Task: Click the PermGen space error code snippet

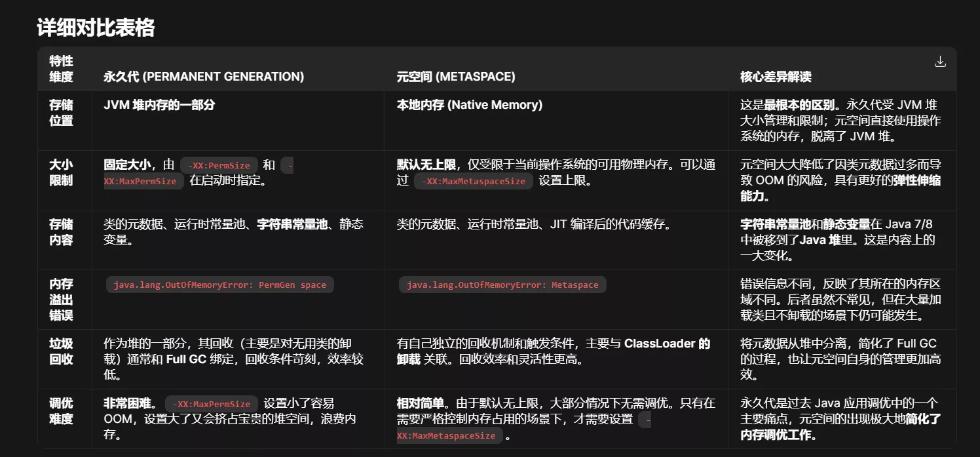Action: (x=220, y=285)
